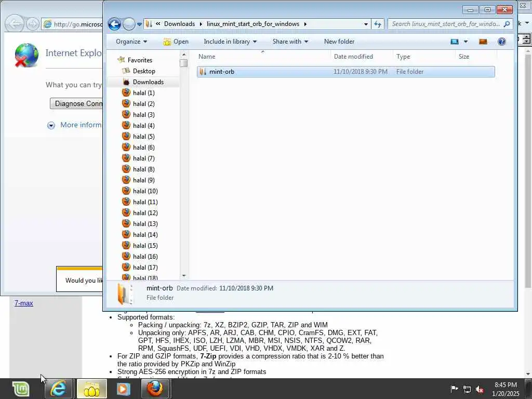Click Internet Explorer's address bar

(x=72, y=24)
